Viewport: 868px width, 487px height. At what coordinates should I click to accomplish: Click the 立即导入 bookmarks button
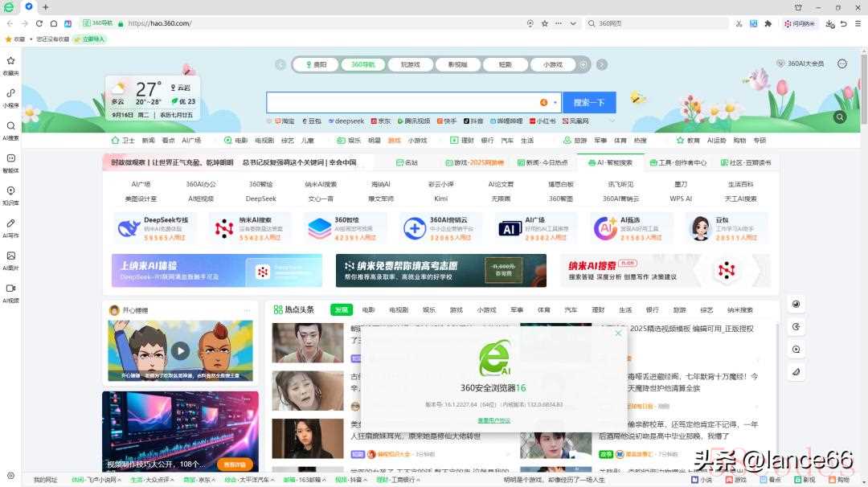coord(90,39)
